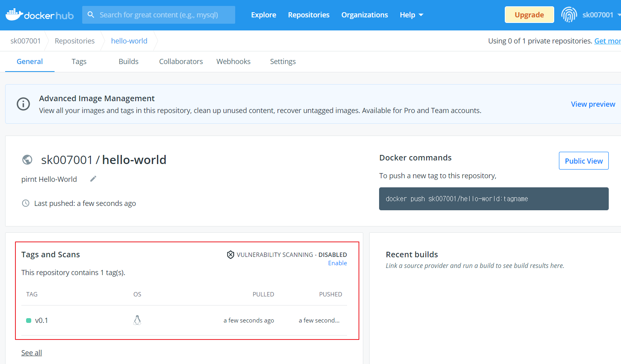
Task: Switch to the Tags tab
Action: pos(79,61)
